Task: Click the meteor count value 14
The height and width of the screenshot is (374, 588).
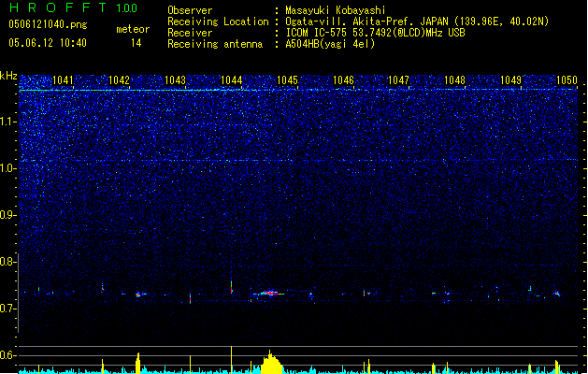Action: coord(136,43)
